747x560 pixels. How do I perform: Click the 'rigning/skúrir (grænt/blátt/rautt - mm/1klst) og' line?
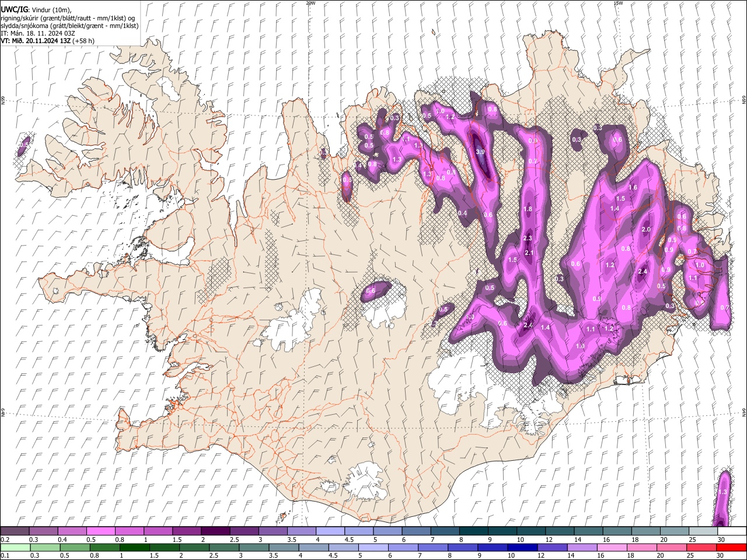(68, 17)
